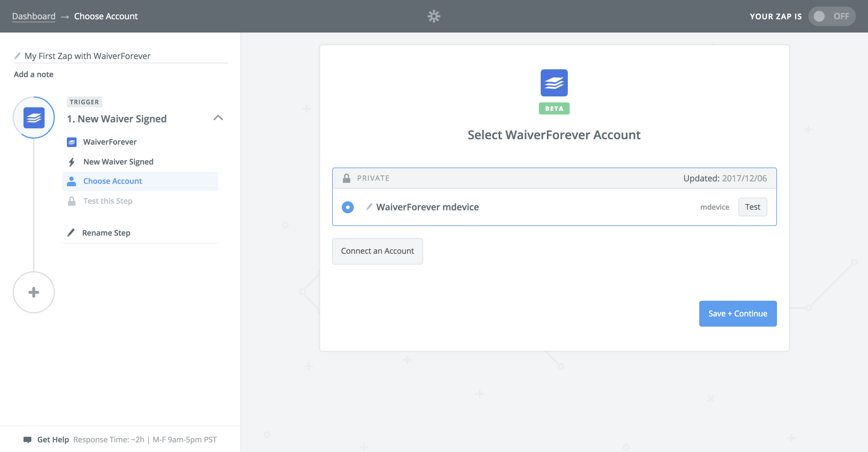The height and width of the screenshot is (452, 868).
Task: Click the WaiverForever logo above BETA badge
Action: point(554,83)
